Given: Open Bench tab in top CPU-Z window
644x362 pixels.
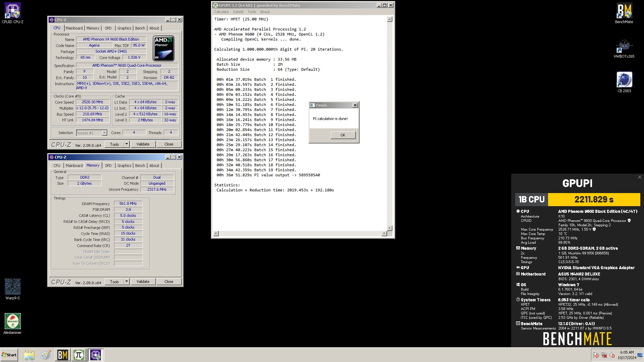Looking at the screenshot, I should point(140,28).
